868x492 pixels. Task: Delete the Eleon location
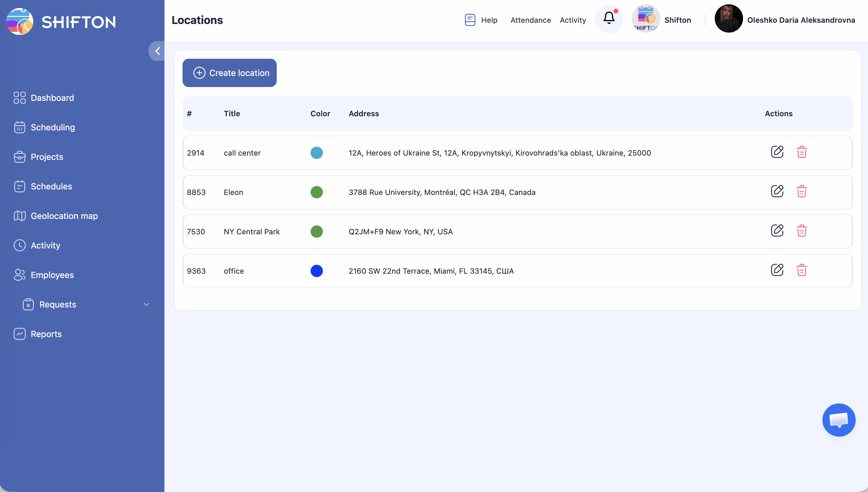pos(802,192)
